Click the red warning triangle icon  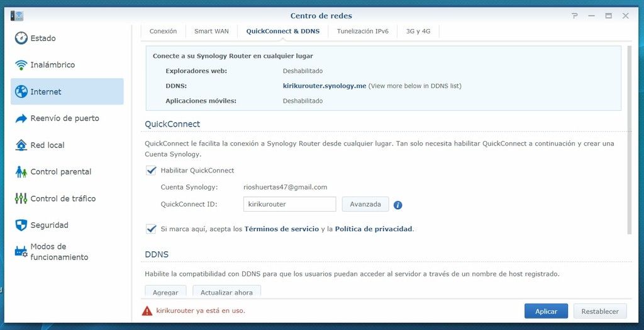[147, 310]
